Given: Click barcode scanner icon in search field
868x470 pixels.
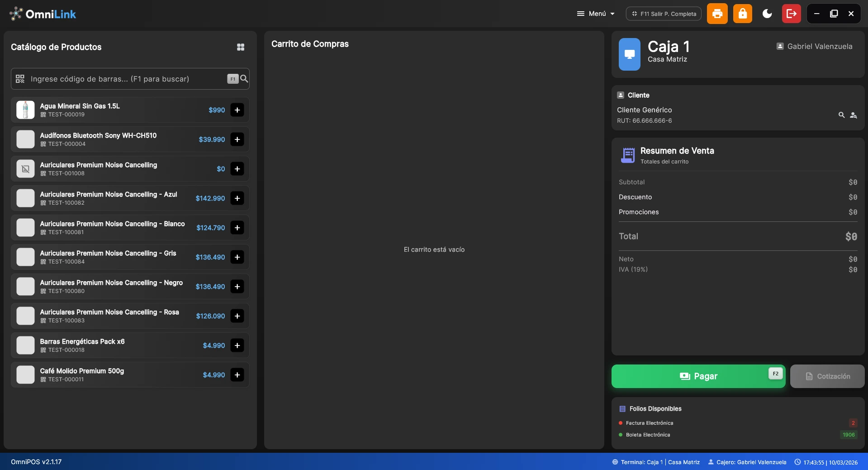Looking at the screenshot, I should (20, 79).
